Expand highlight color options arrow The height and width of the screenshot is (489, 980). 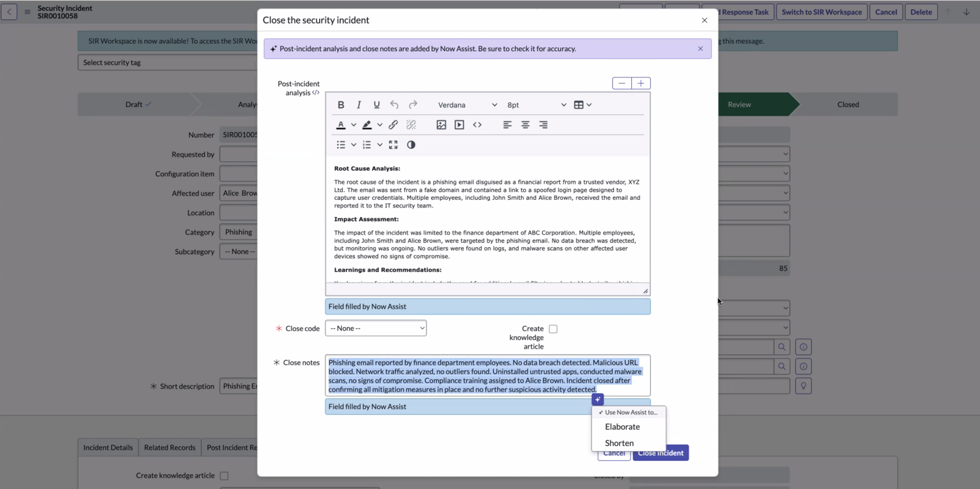[x=380, y=125]
